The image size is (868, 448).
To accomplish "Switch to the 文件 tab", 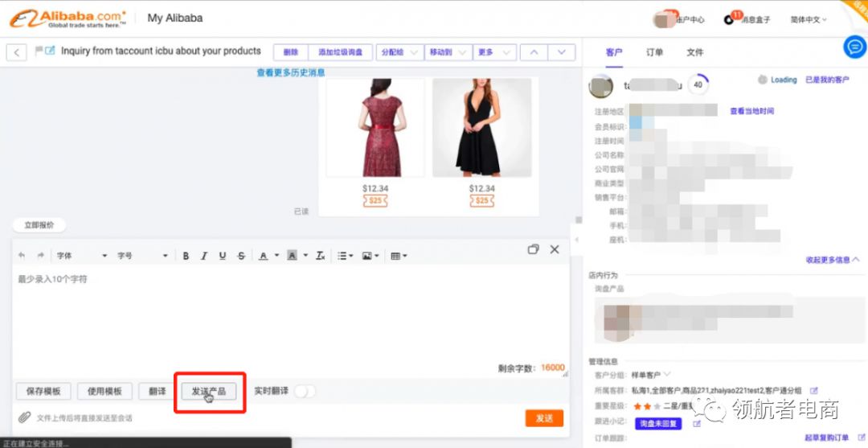I will coord(695,52).
